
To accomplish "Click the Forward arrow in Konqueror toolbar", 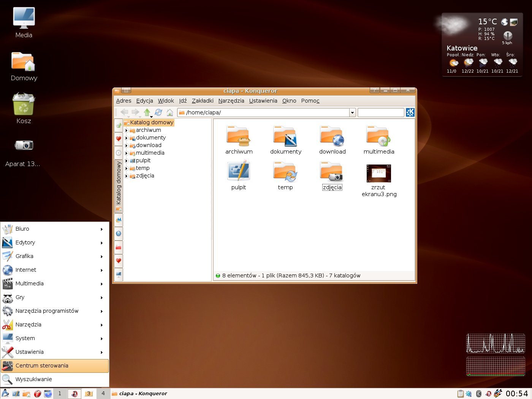I will tap(135, 112).
